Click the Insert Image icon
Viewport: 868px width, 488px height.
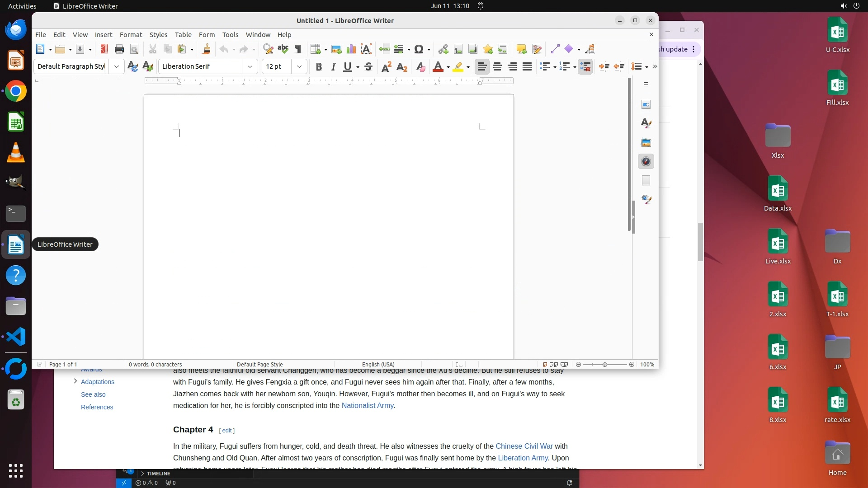click(336, 49)
